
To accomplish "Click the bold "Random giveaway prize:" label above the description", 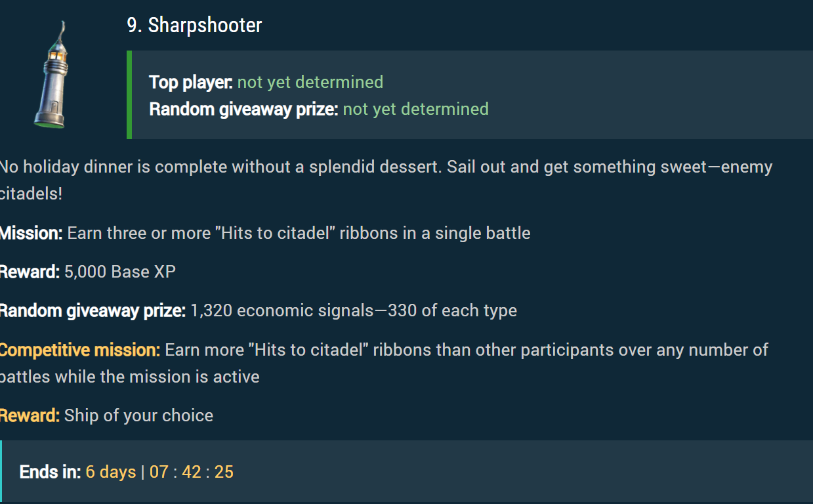I will 243,109.
